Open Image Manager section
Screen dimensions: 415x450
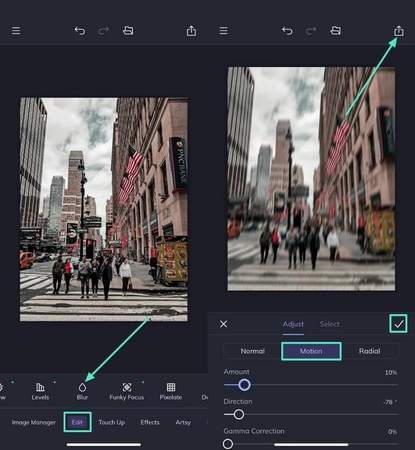coord(34,422)
